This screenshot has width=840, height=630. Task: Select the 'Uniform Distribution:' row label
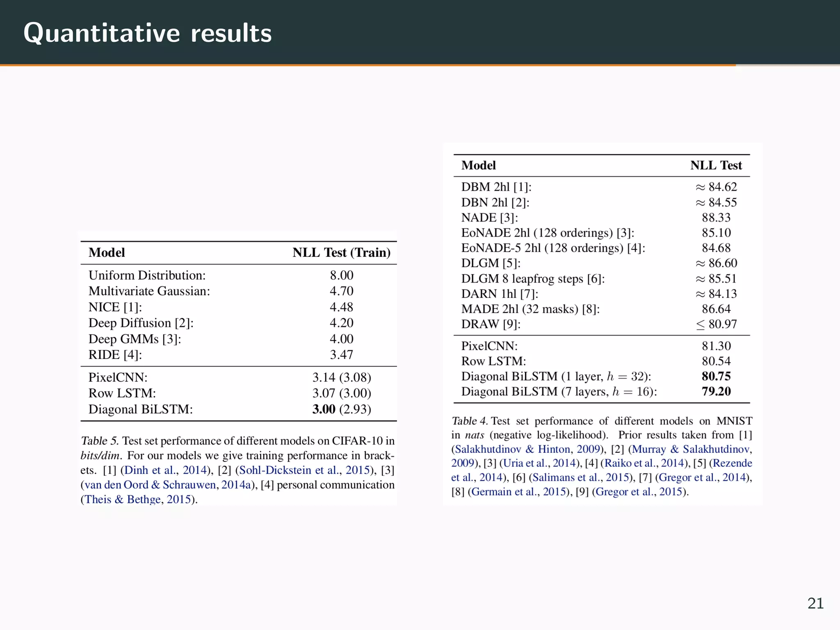(x=147, y=275)
